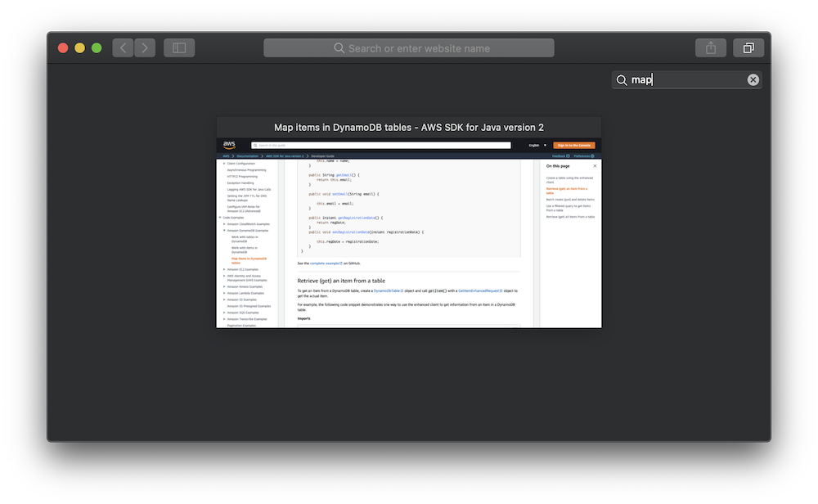Select the 'Map items in DynamoDB tables' tab title
This screenshot has width=818, height=504.
click(409, 128)
